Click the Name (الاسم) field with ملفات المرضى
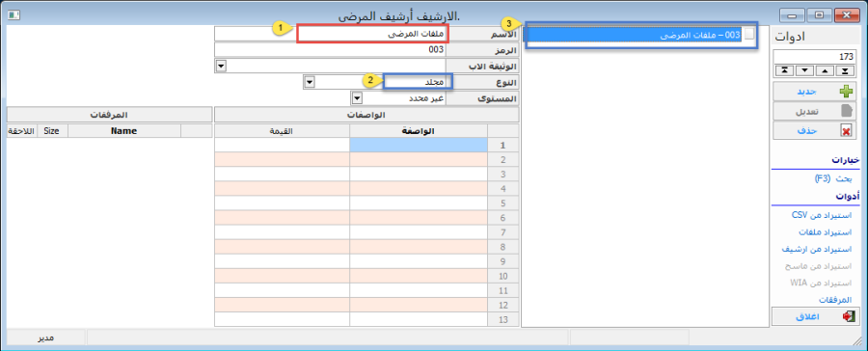Screen dimensions: 868x351 tap(330, 33)
